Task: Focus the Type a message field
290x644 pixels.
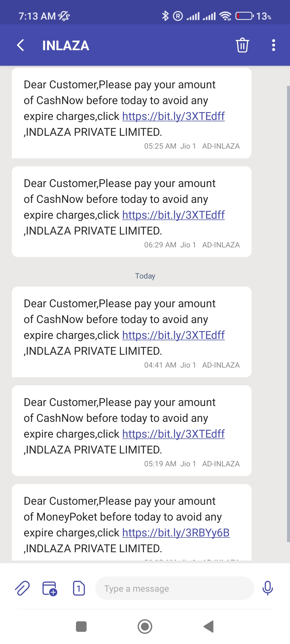Action: pos(175,588)
